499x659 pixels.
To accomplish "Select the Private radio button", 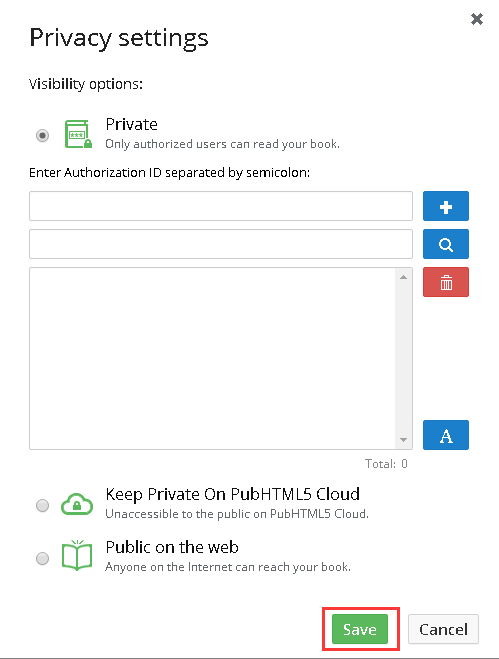I will (x=42, y=135).
